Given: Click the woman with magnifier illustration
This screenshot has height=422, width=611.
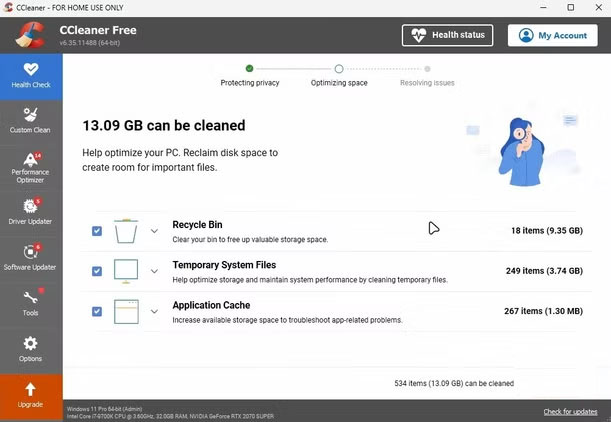Looking at the screenshot, I should click(521, 152).
